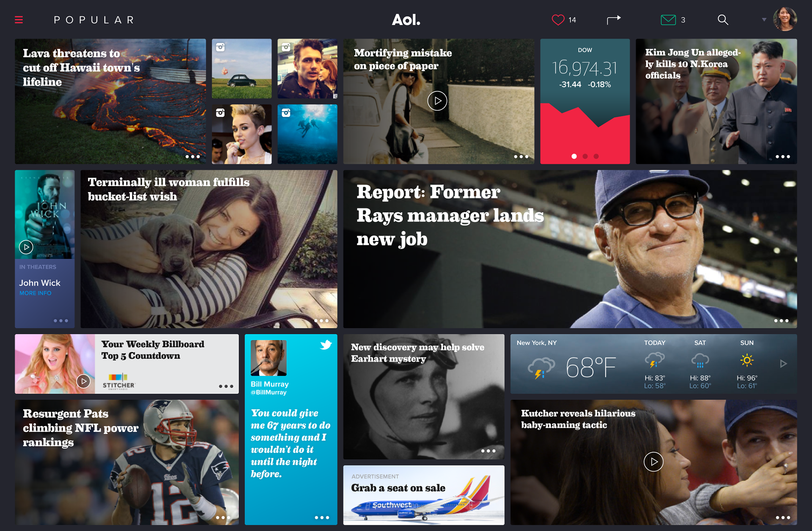The height and width of the screenshot is (531, 812).
Task: Click the Aol. logo
Action: coord(406,19)
